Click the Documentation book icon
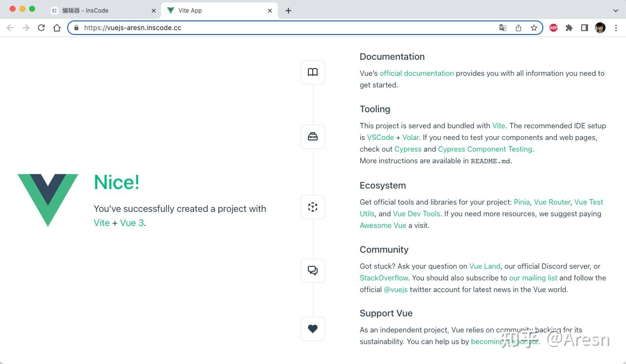This screenshot has height=364, width=626. 313,72
